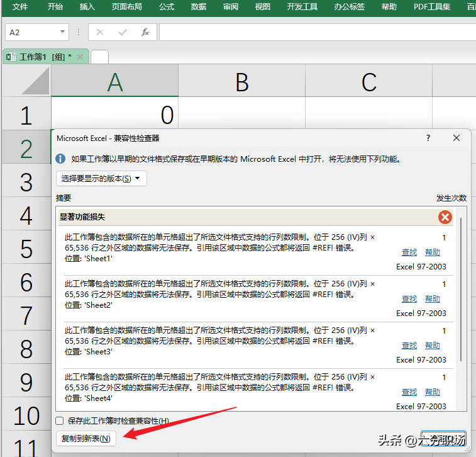This screenshot has height=457, width=476.
Task: Click 查找 link for Sheet2 issue
Action: pos(409,299)
